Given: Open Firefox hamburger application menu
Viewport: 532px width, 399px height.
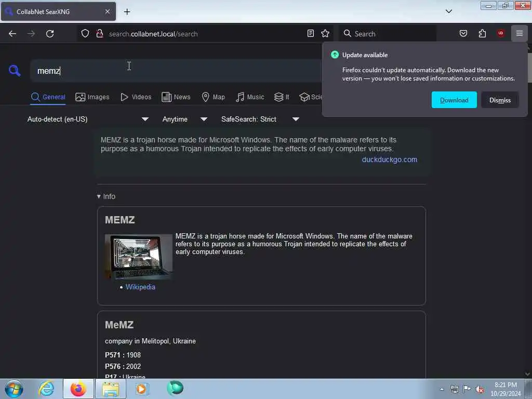Looking at the screenshot, I should [520, 33].
